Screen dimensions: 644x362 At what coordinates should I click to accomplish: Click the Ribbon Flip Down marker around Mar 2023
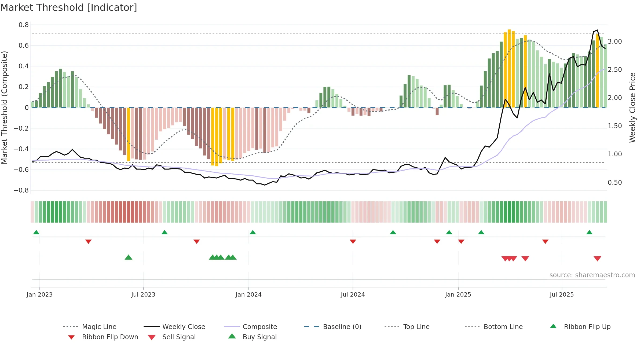(88, 241)
